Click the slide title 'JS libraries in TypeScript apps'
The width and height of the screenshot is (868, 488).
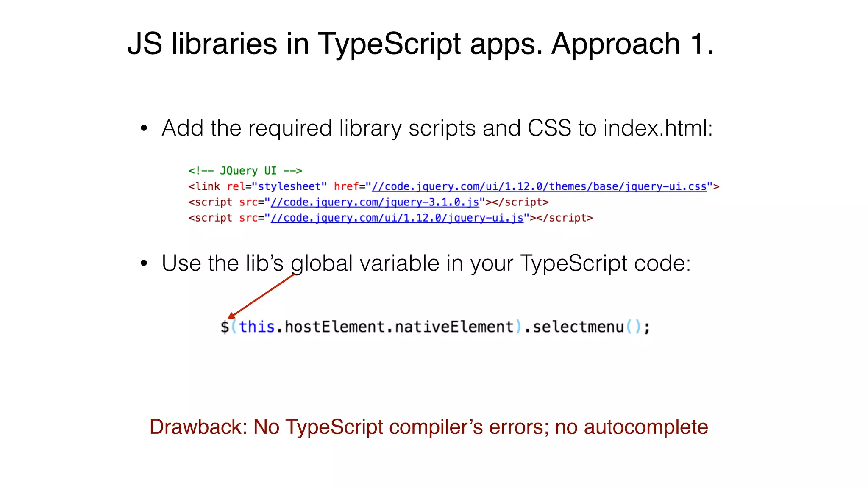click(x=420, y=44)
